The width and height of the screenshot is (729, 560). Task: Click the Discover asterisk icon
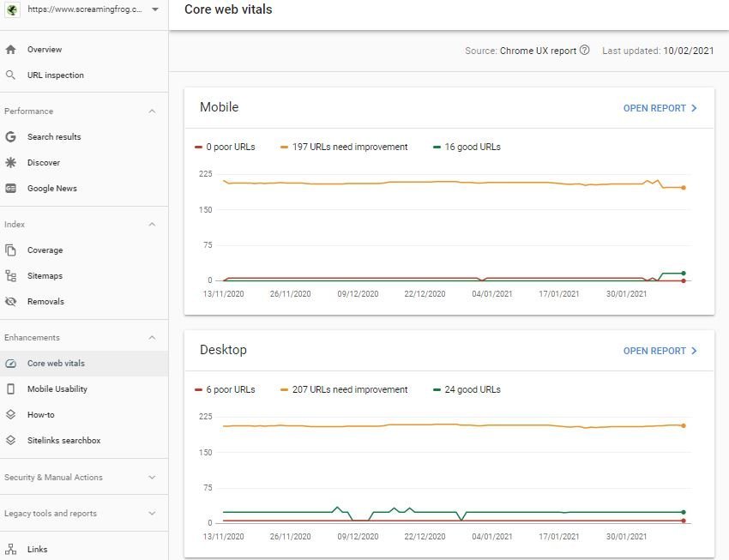tap(11, 163)
